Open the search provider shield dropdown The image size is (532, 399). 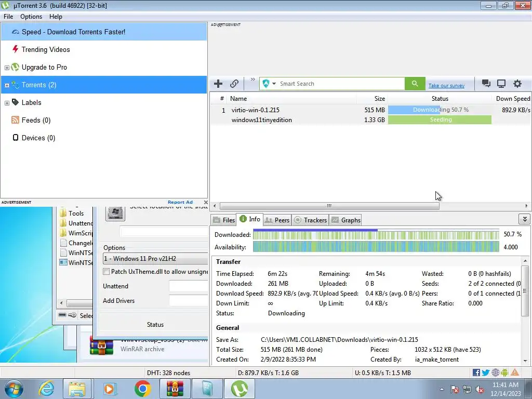pyautogui.click(x=269, y=84)
